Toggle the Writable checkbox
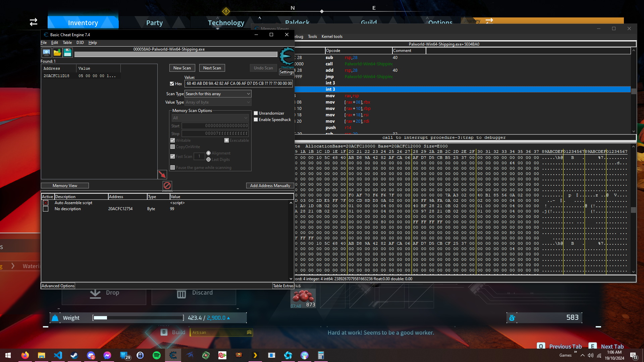The width and height of the screenshot is (644, 362). coord(173,140)
